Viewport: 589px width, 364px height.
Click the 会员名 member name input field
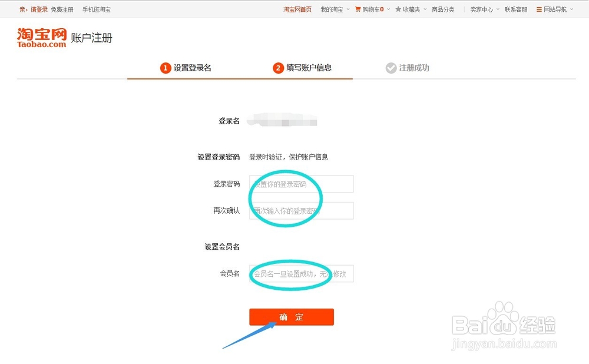tap(301, 273)
